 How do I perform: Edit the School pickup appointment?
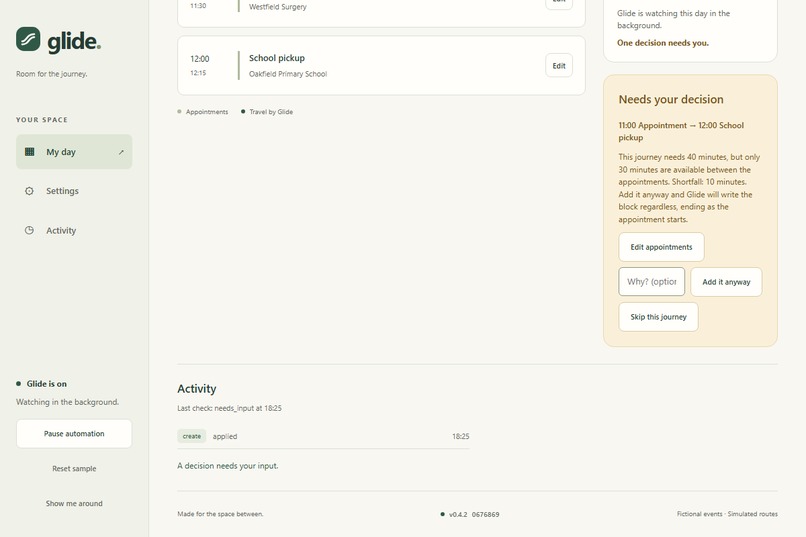pos(559,66)
